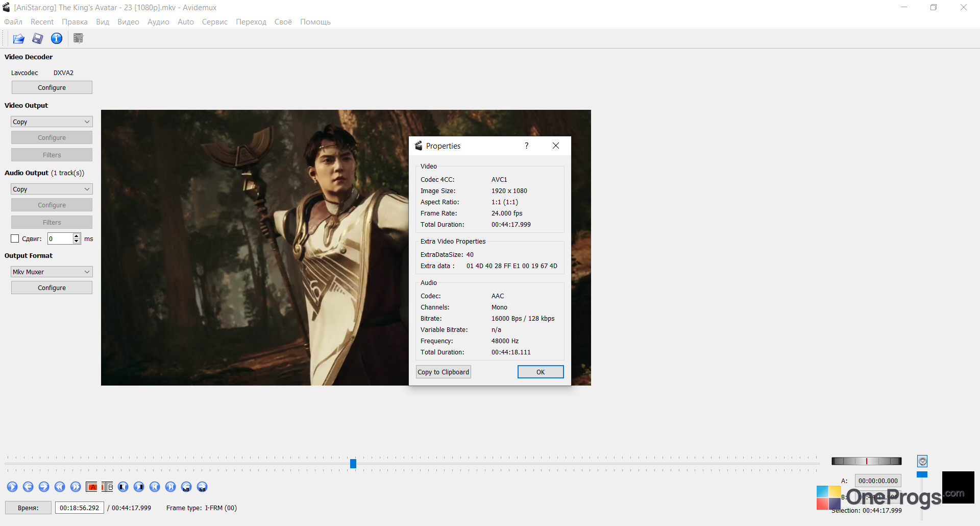Open the Видео menu
Image resolution: width=980 pixels, height=526 pixels.
point(128,22)
